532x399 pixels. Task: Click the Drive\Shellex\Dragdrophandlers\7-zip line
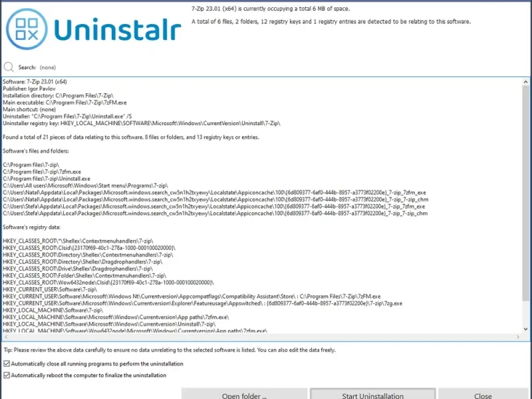(78, 269)
